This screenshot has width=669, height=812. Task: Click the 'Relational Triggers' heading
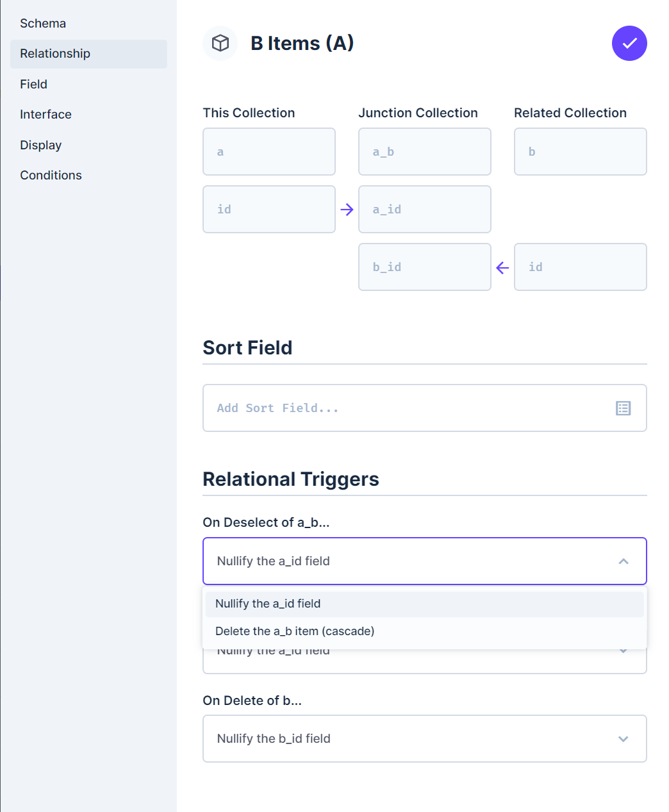point(291,479)
